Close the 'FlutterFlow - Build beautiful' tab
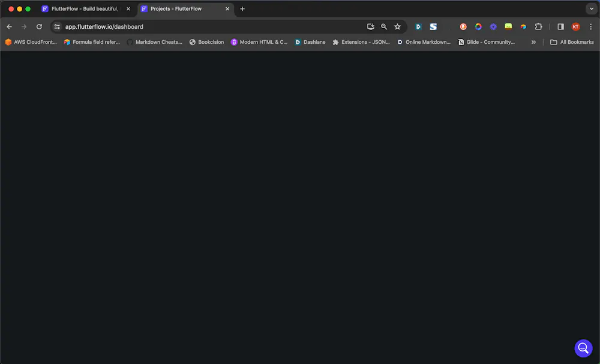 click(x=128, y=9)
